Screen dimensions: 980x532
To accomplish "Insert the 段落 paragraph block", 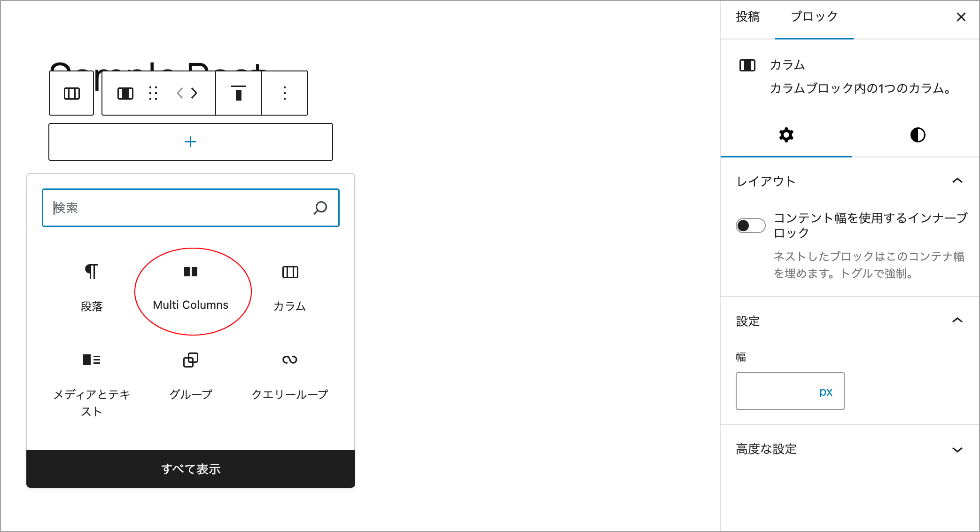I will pos(91,288).
